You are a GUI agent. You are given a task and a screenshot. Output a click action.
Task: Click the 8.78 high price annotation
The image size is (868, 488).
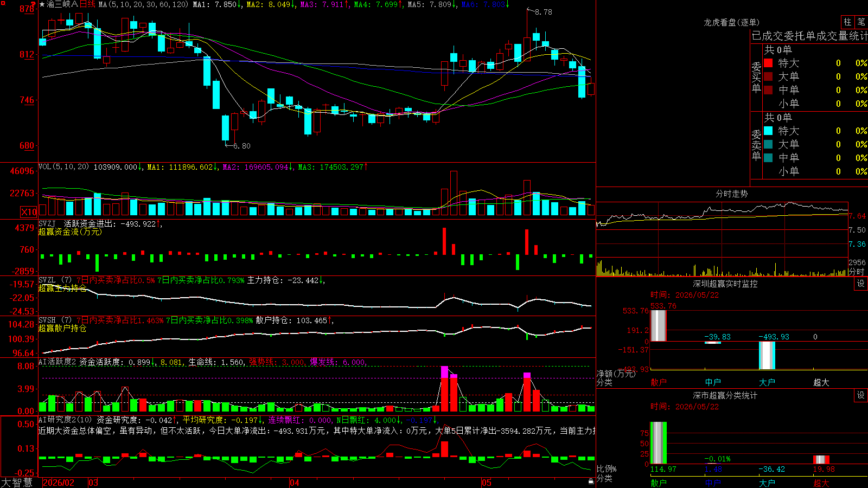pos(543,12)
